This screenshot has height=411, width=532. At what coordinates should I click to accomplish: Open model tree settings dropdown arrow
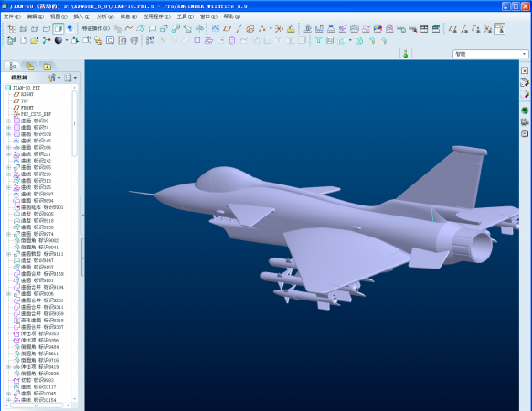coord(75,78)
